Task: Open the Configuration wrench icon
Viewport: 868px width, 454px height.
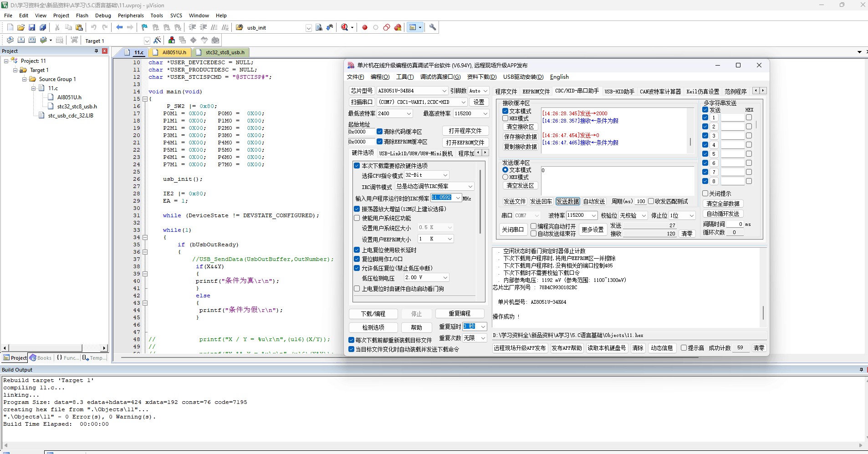Action: pos(433,27)
